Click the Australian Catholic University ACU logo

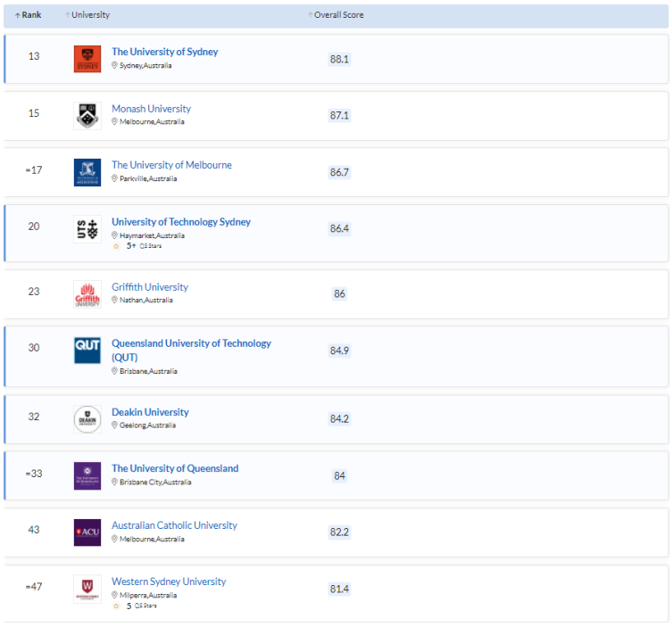(87, 532)
